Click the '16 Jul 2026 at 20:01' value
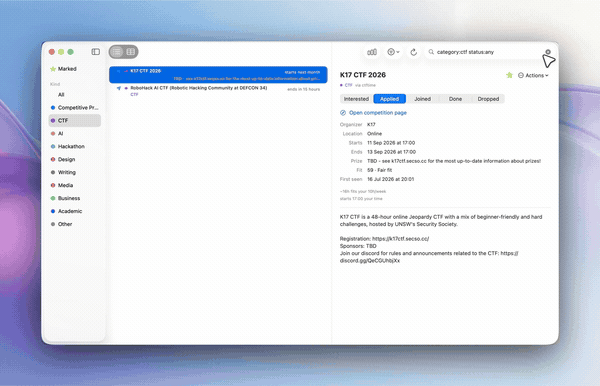600x386 pixels. click(x=390, y=179)
